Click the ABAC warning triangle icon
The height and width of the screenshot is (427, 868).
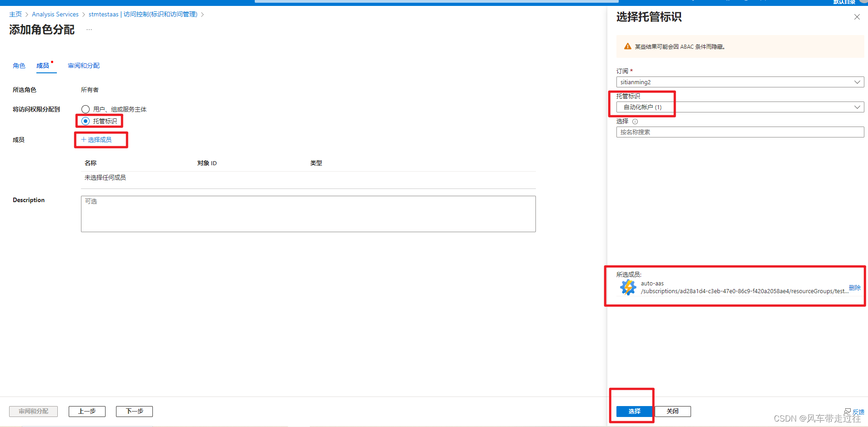pyautogui.click(x=628, y=46)
